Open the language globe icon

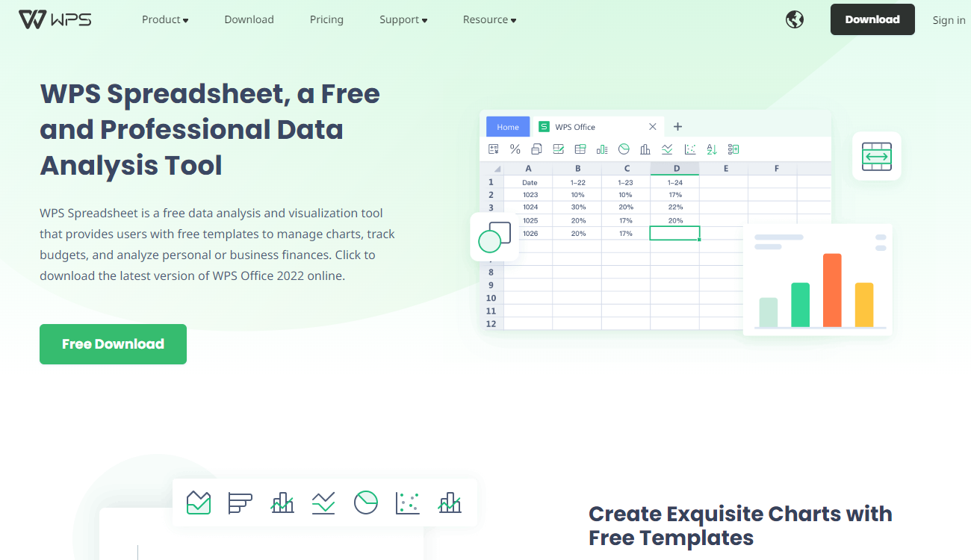click(x=795, y=19)
